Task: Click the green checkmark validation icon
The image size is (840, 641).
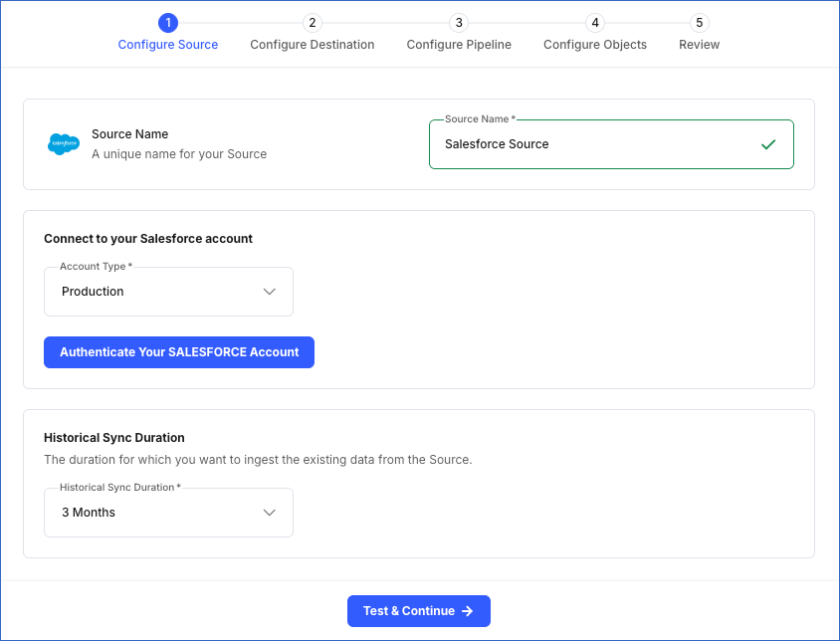Action: 768,143
